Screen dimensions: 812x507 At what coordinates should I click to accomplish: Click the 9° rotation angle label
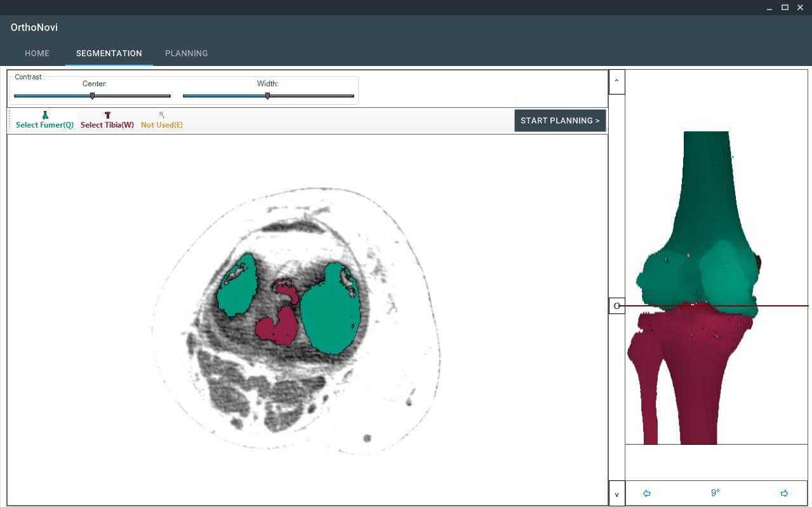(x=715, y=493)
